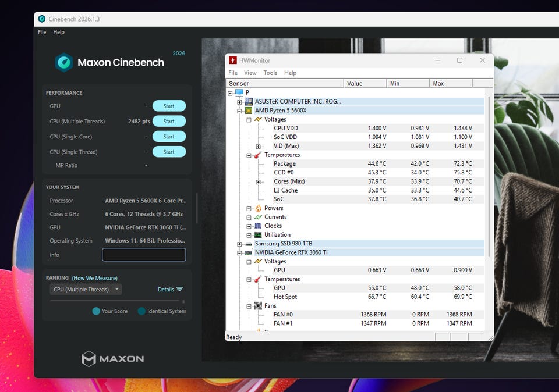Click the Samsung SSD drive icon
The width and height of the screenshot is (559, 392).
[249, 244]
